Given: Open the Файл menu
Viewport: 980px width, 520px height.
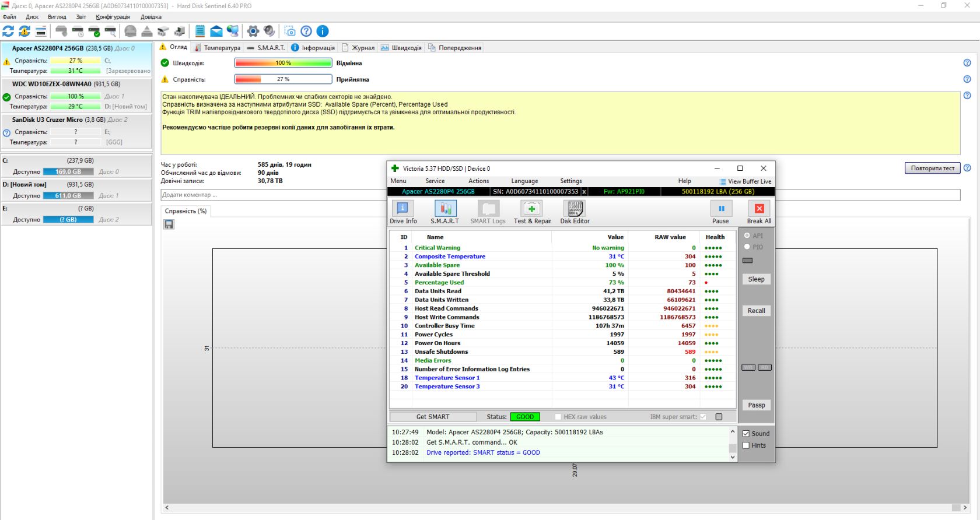Looking at the screenshot, I should tap(9, 17).
